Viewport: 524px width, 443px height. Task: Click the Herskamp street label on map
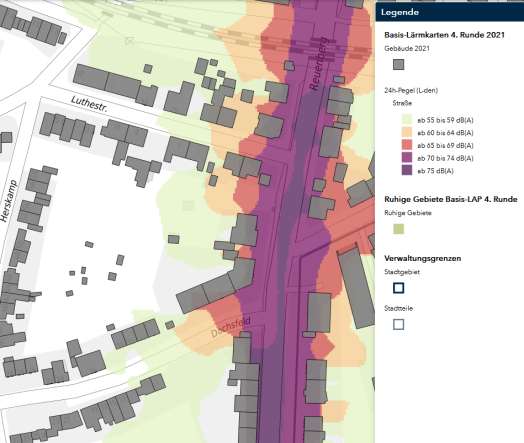pyautogui.click(x=8, y=201)
